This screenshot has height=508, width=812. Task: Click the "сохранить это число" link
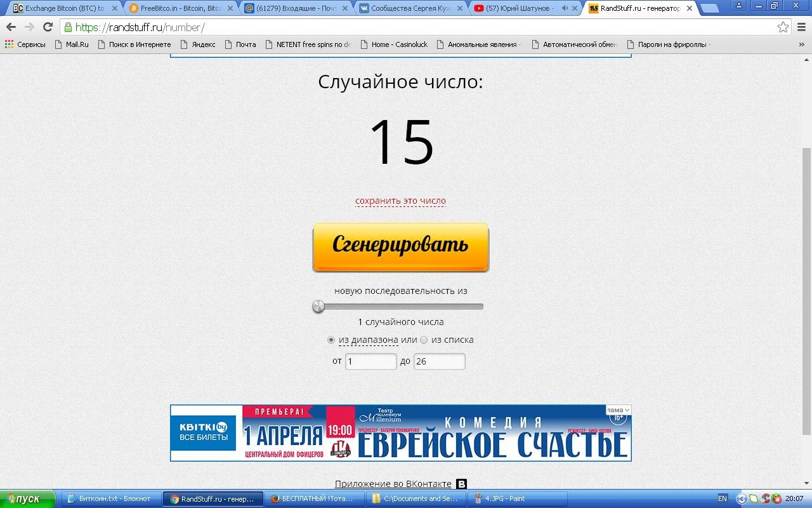pos(400,201)
